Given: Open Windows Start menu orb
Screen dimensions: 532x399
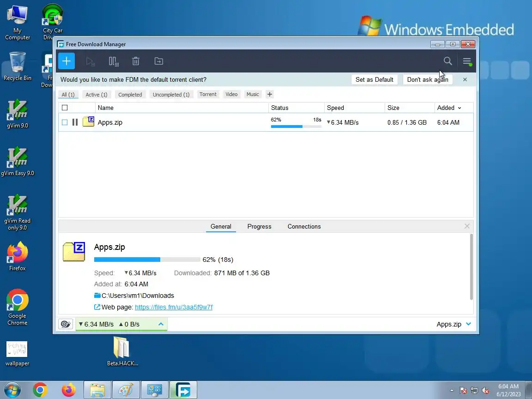Looking at the screenshot, I should 12,390.
